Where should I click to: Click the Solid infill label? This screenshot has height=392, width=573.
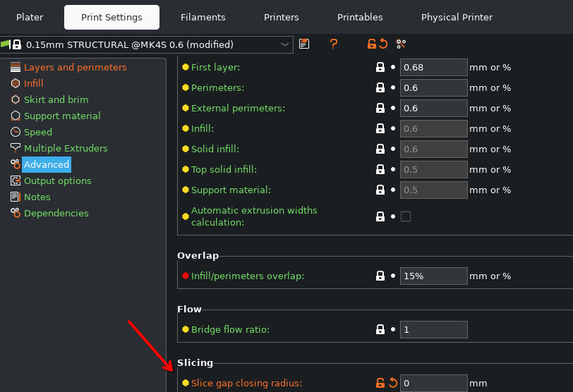[215, 149]
